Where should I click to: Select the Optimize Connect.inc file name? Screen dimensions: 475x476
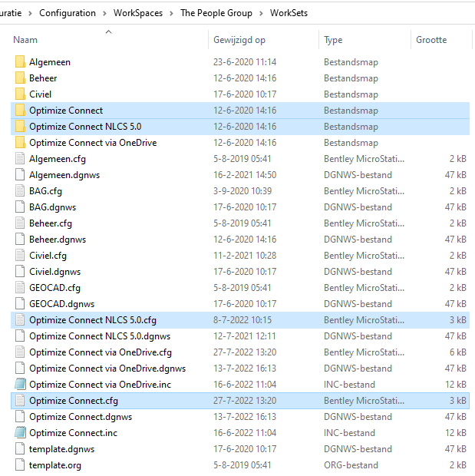(x=73, y=433)
